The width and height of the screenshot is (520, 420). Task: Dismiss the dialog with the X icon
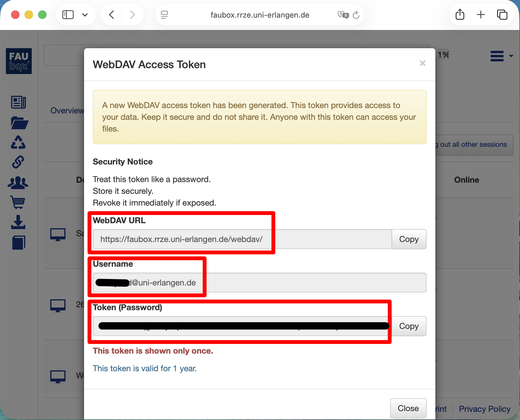click(422, 63)
